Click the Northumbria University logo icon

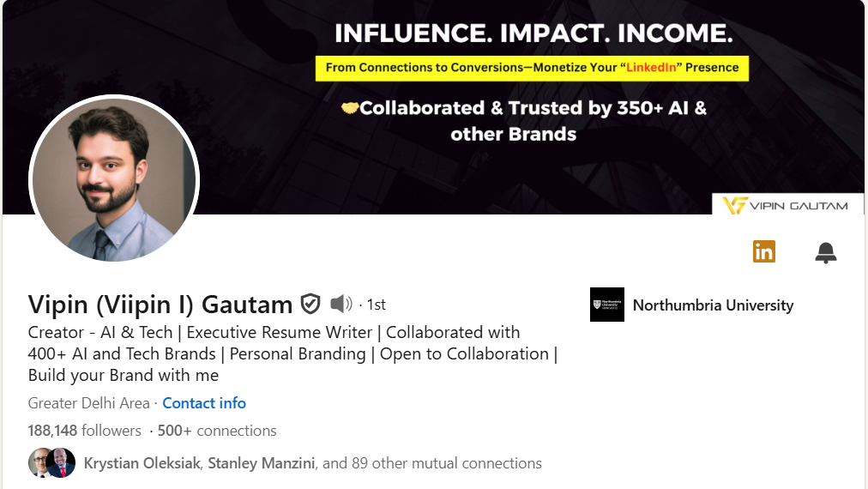point(607,305)
